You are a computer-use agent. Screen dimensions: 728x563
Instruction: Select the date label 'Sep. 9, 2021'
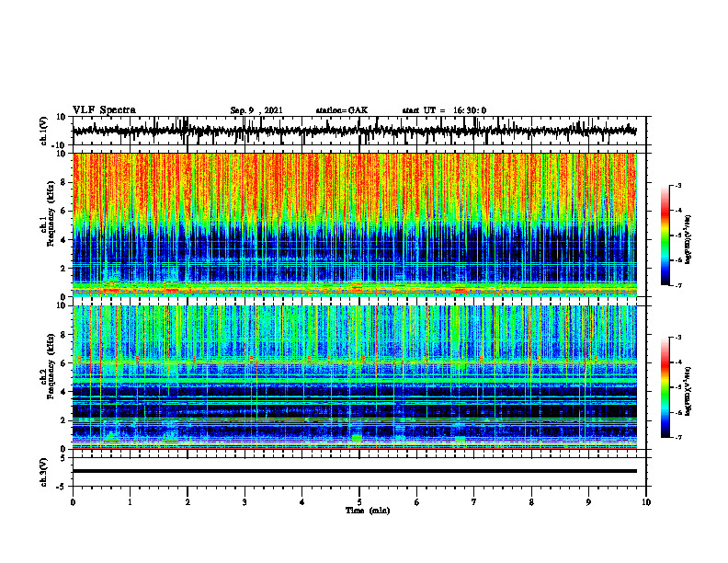(x=256, y=110)
